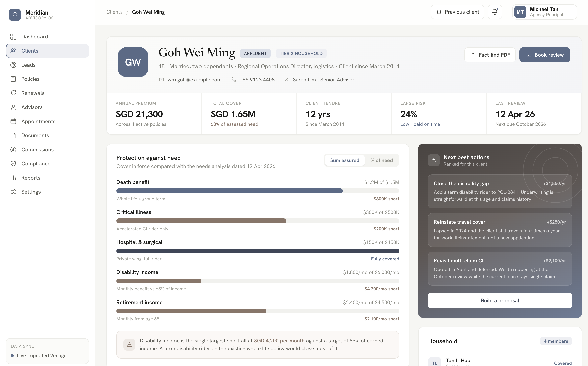Open the notifications bell icon

(495, 12)
